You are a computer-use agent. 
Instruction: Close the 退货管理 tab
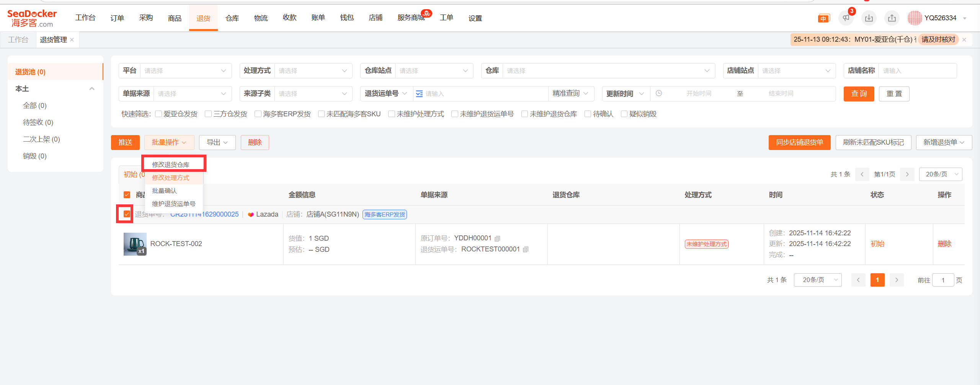[72, 40]
